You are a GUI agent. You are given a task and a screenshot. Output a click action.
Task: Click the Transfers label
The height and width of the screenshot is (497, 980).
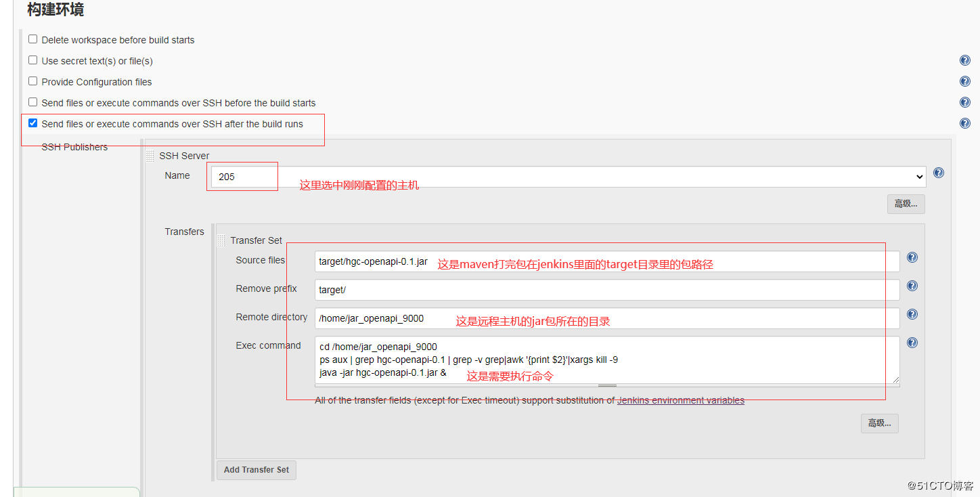click(184, 232)
